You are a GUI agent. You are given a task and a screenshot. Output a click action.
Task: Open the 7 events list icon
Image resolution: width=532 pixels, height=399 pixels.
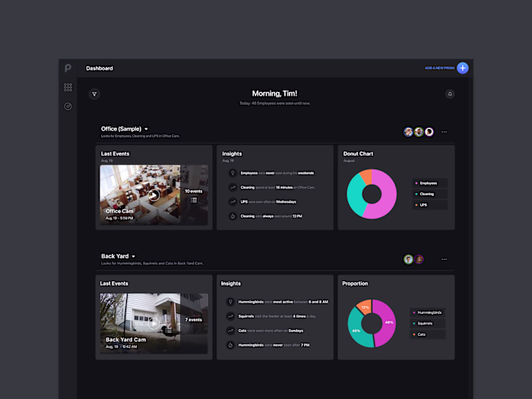coord(168,330)
